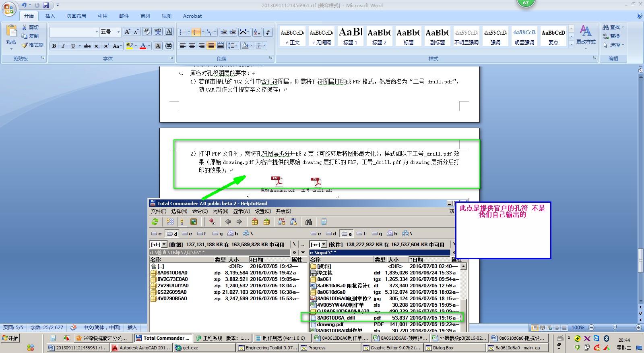Apply the Character Border icon
Image resolution: width=644 pixels, height=353 pixels.
(x=169, y=32)
